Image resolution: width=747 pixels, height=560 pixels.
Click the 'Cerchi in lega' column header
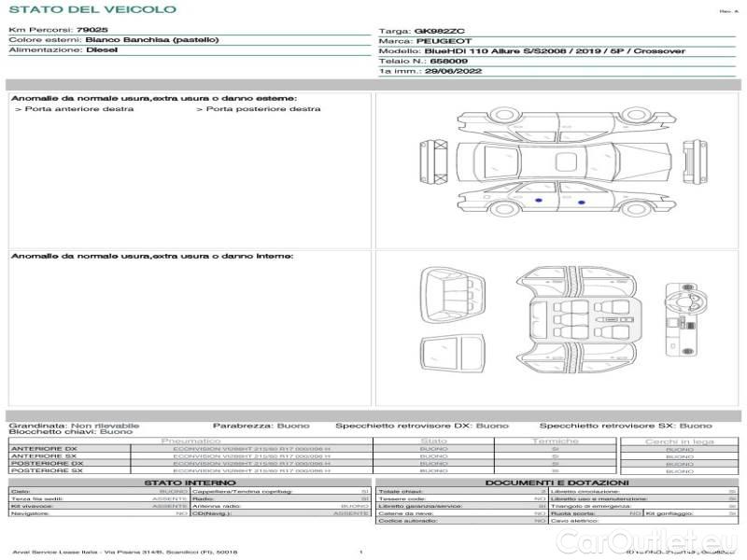[680, 441]
